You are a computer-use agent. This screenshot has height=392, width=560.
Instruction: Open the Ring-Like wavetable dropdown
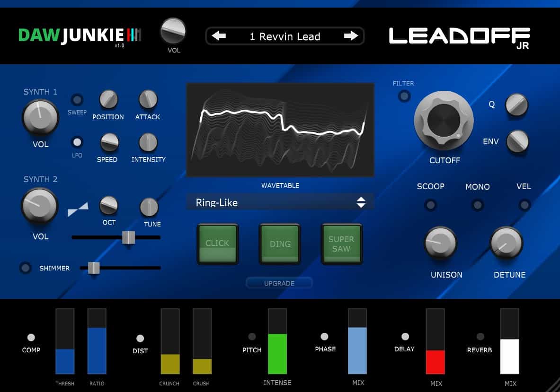pos(280,202)
